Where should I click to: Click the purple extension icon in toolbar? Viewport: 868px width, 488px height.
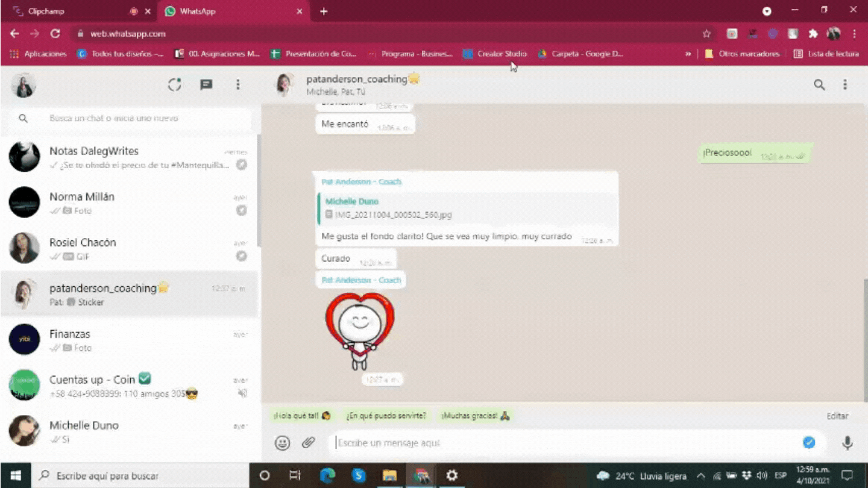[x=772, y=34]
